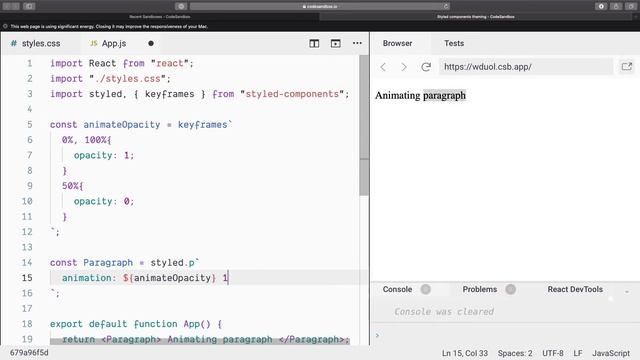Go forward in the preview browser
Screen dimensions: 640x360
[404, 67]
